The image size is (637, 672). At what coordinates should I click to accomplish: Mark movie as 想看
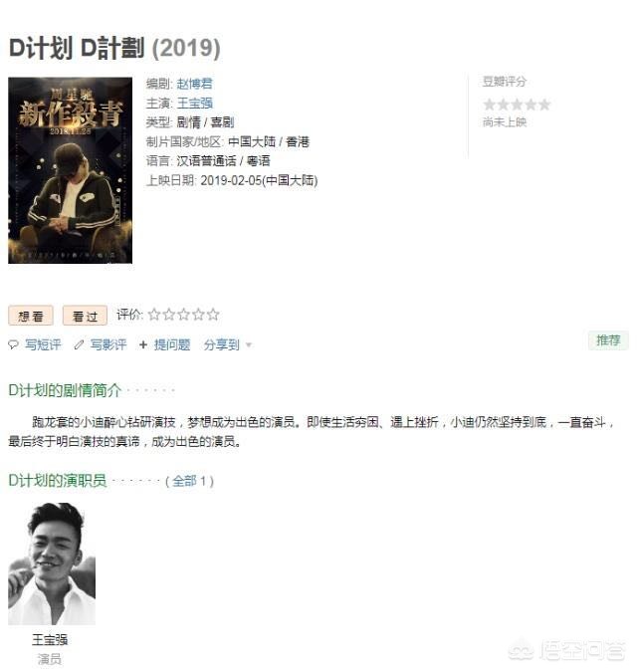click(31, 316)
